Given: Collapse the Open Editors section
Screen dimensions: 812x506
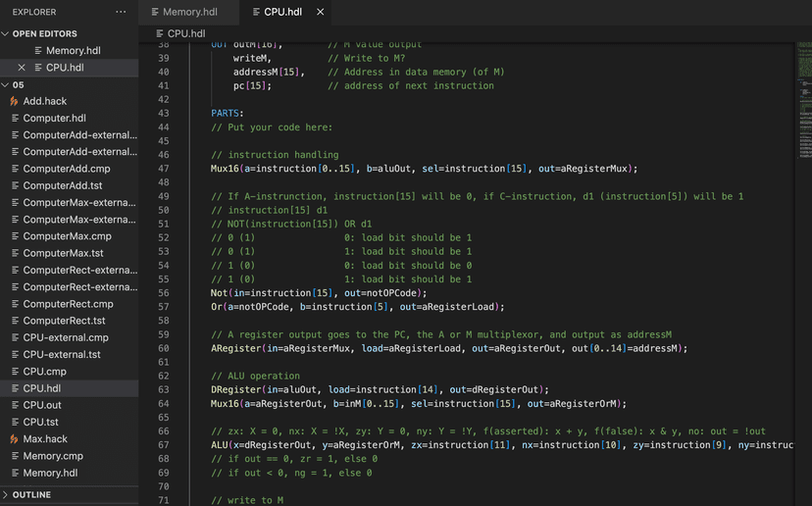Looking at the screenshot, I should pos(6,33).
